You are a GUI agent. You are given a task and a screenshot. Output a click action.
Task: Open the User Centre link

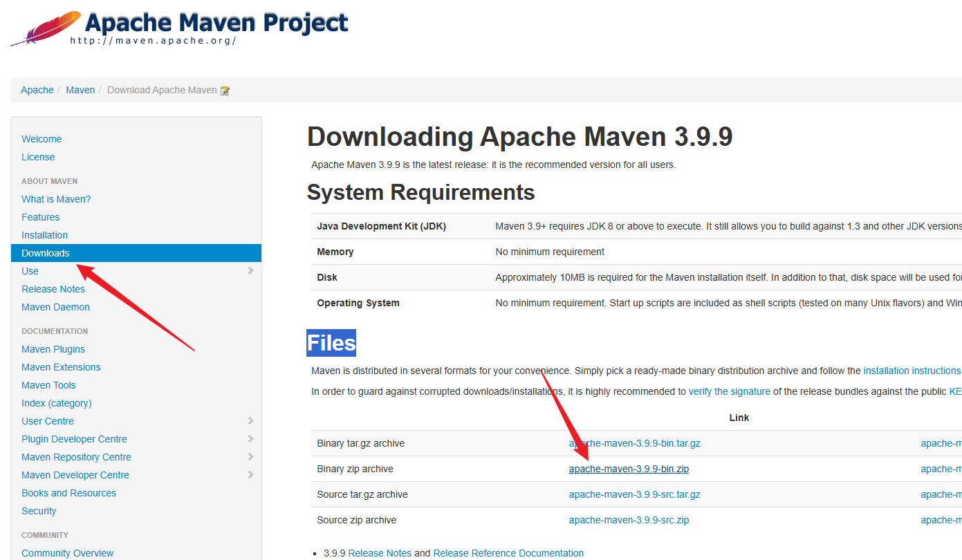[x=48, y=421]
